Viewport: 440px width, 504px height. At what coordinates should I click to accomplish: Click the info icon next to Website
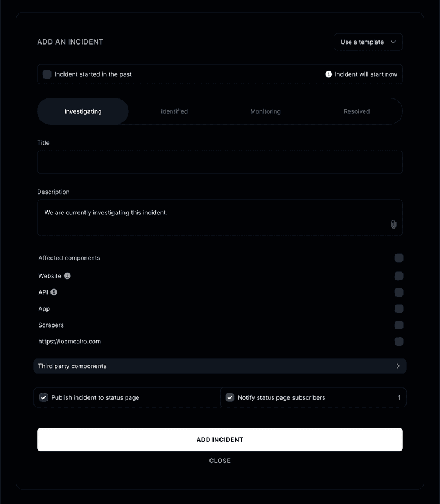click(67, 275)
